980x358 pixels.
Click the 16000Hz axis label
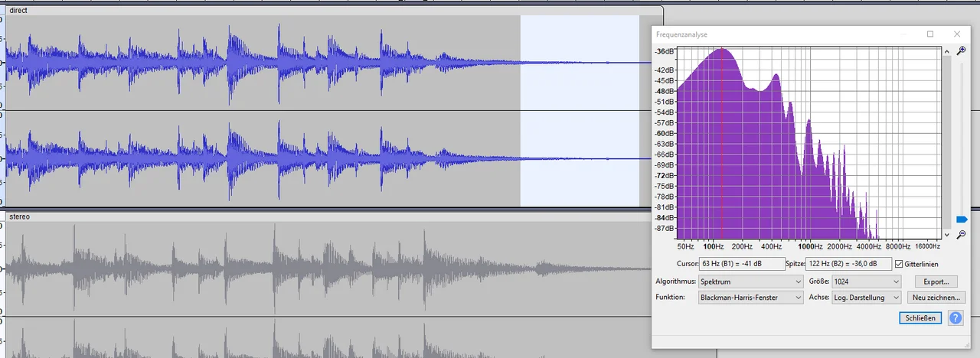tap(927, 247)
